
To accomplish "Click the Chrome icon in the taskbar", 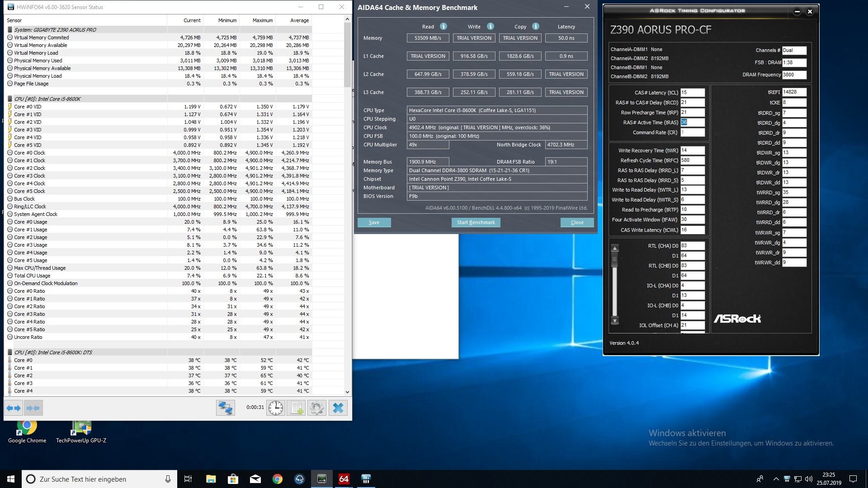I will [x=277, y=479].
